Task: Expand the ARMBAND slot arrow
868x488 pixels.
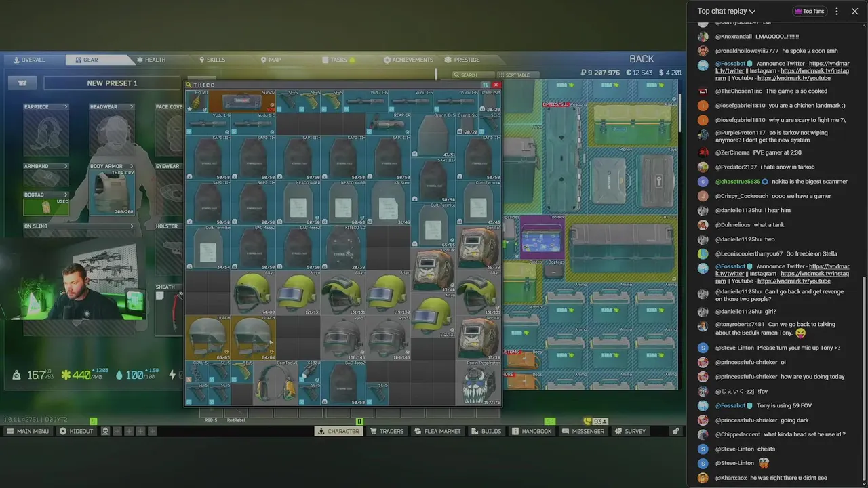Action: click(x=66, y=166)
